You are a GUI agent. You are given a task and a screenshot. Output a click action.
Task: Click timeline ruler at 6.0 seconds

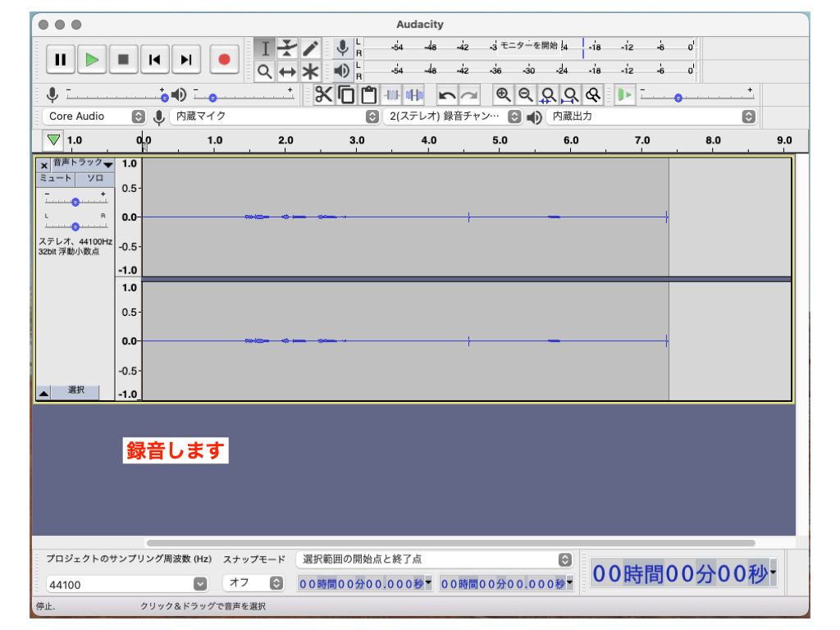coord(571,141)
